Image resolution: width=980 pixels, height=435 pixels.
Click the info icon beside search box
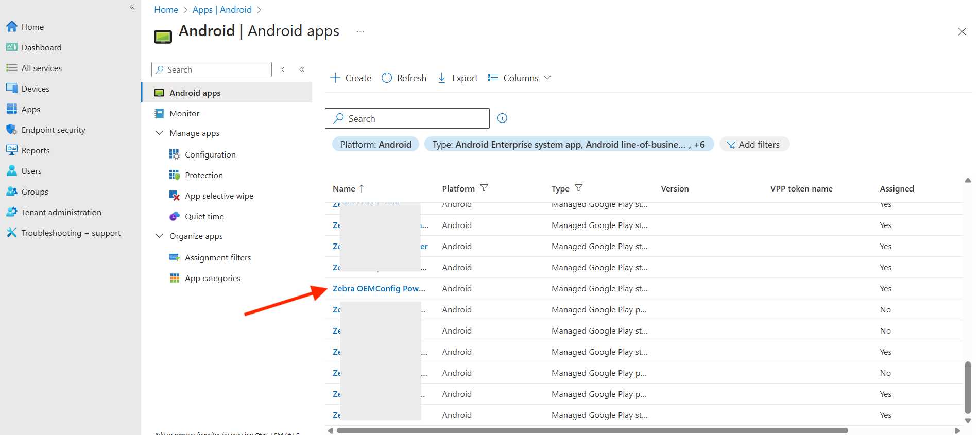502,118
